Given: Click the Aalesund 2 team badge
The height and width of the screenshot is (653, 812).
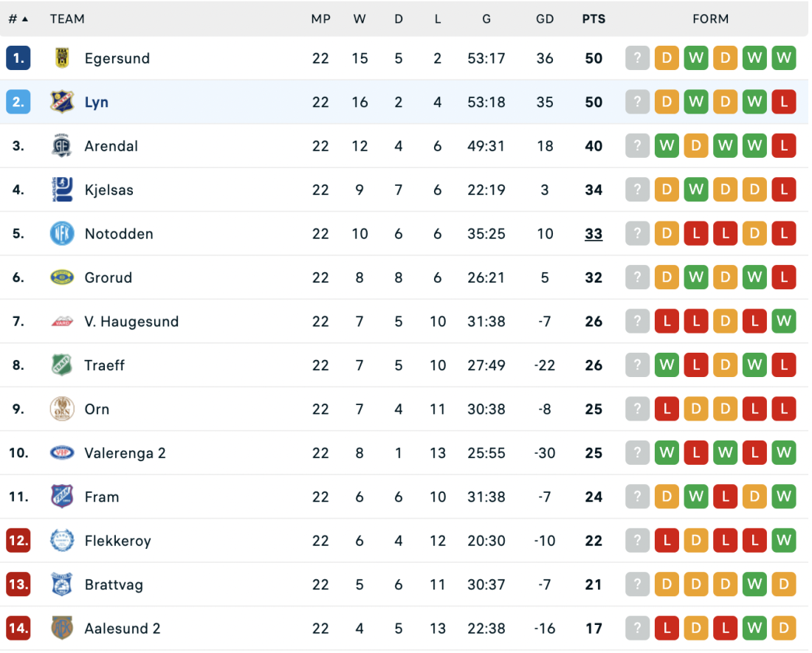Looking at the screenshot, I should 62,629.
